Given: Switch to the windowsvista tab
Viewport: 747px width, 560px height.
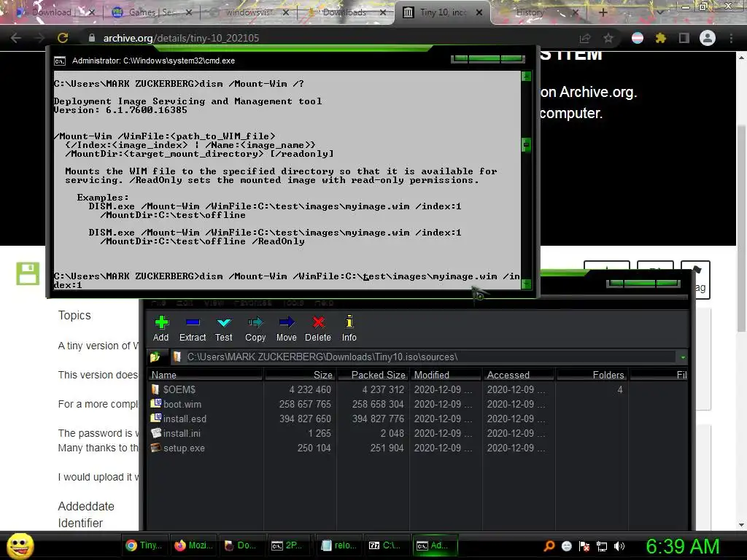Looking at the screenshot, I should pyautogui.click(x=248, y=12).
